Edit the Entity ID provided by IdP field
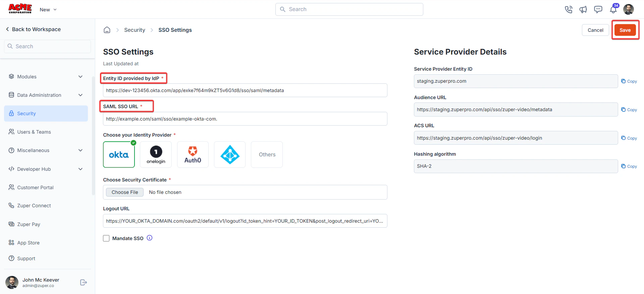The image size is (644, 294). point(245,90)
